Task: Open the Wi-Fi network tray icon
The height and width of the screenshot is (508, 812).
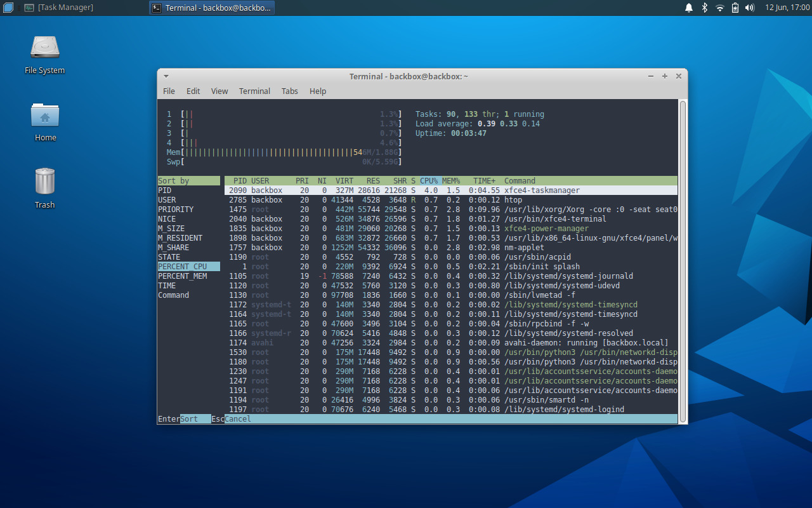Action: 719,8
